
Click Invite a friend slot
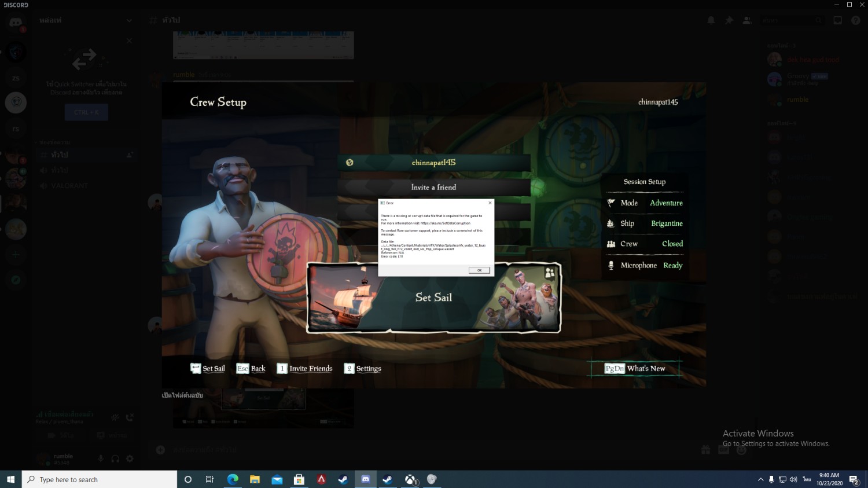click(x=434, y=188)
